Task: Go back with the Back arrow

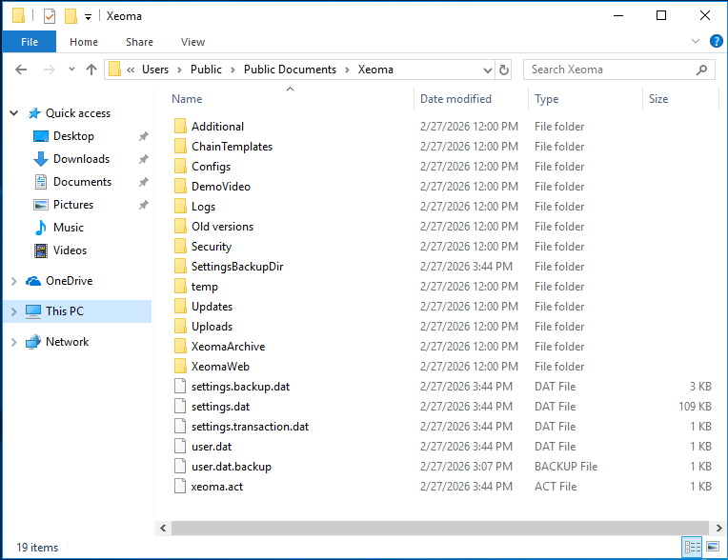Action: point(21,70)
